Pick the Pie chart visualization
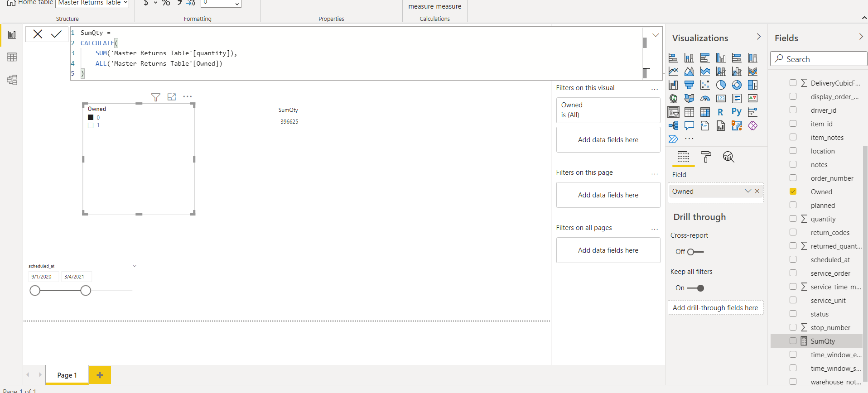 point(721,85)
